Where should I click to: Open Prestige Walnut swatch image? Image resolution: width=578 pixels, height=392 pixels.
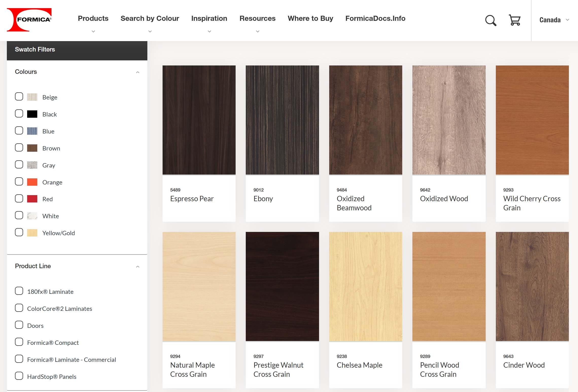[282, 286]
